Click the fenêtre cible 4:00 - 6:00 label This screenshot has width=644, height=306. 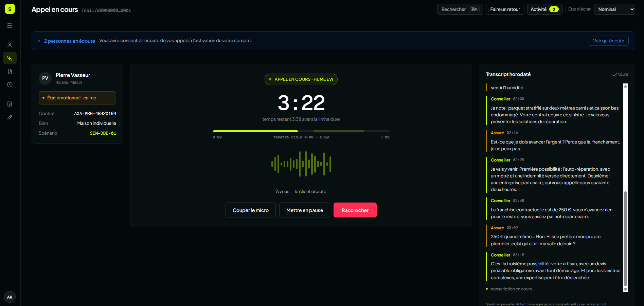(301, 137)
